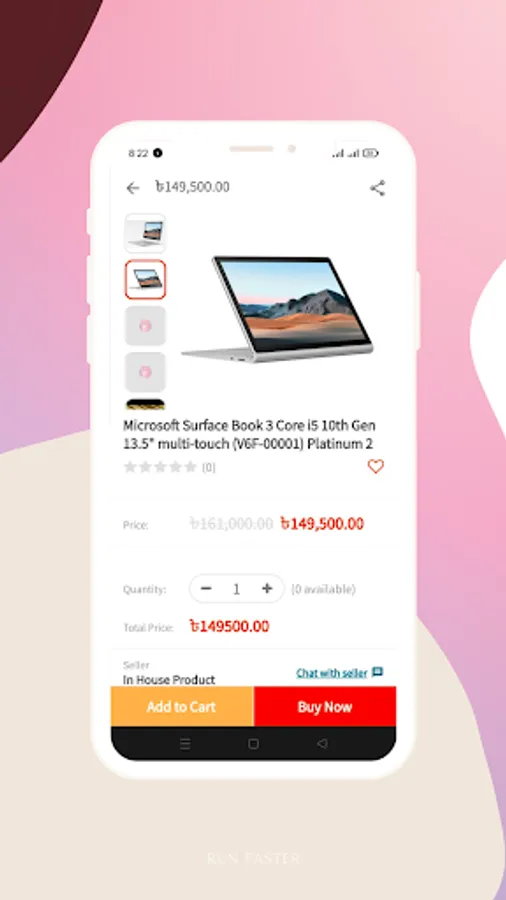Share this product via share icon
This screenshot has width=506, height=900.
(377, 188)
